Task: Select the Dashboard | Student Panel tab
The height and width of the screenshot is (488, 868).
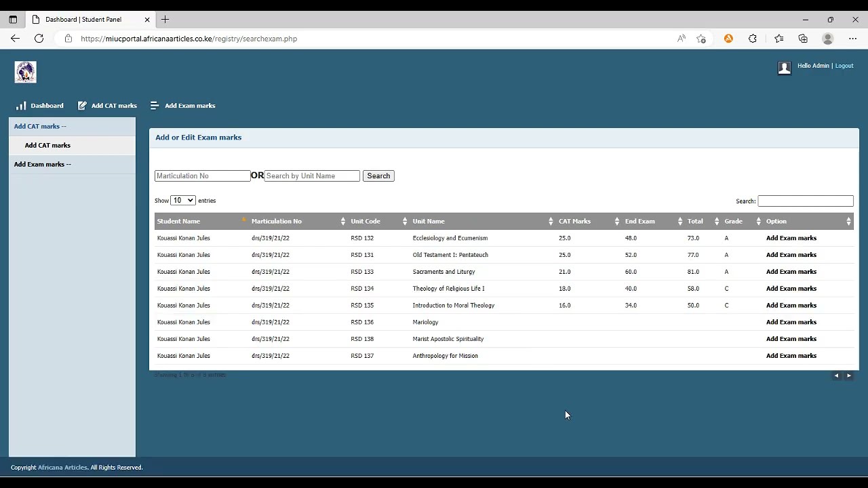Action: click(91, 20)
